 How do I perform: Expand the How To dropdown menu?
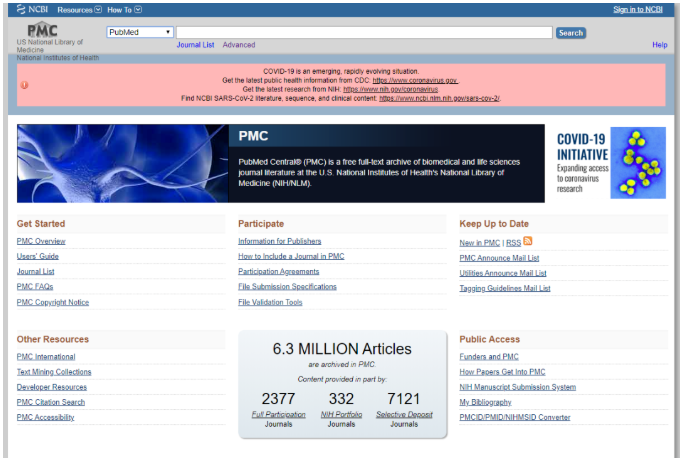point(124,10)
